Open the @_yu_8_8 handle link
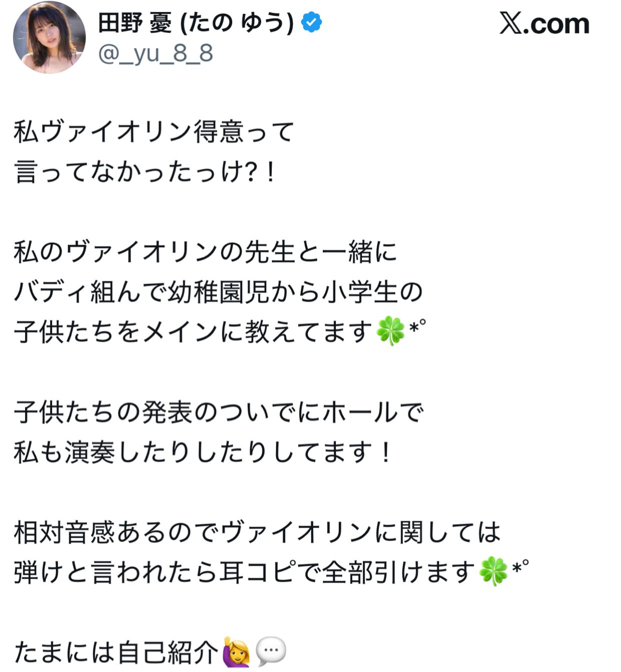The height and width of the screenshot is (672, 621). (156, 54)
